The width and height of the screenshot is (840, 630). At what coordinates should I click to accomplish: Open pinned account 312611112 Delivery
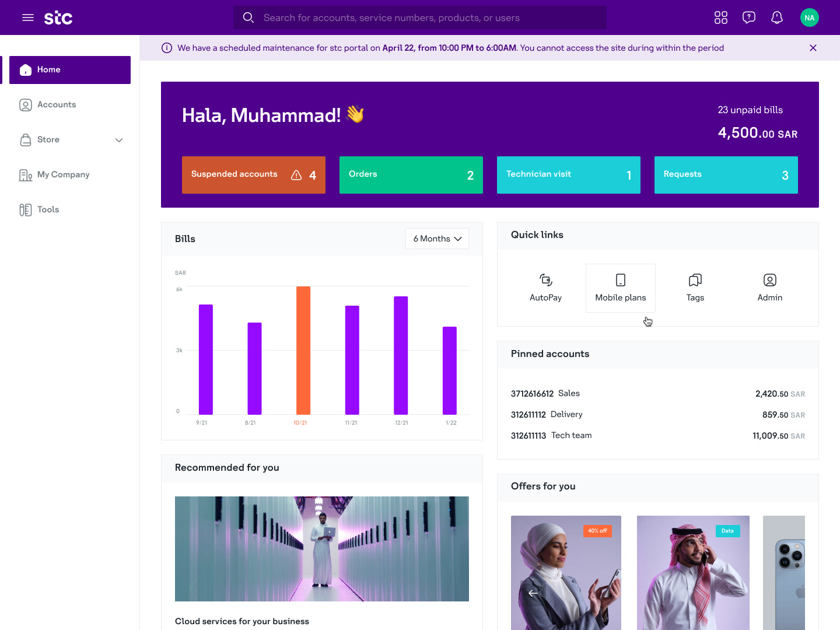click(x=658, y=415)
